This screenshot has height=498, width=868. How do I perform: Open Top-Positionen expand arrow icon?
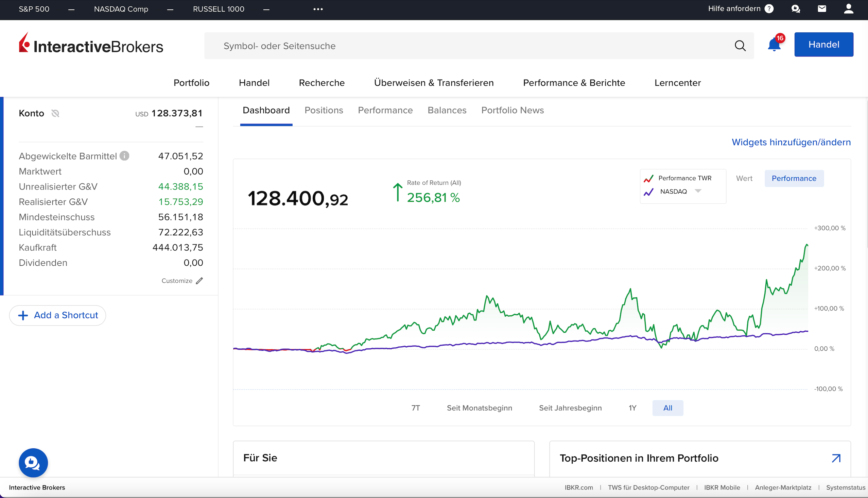tap(836, 458)
